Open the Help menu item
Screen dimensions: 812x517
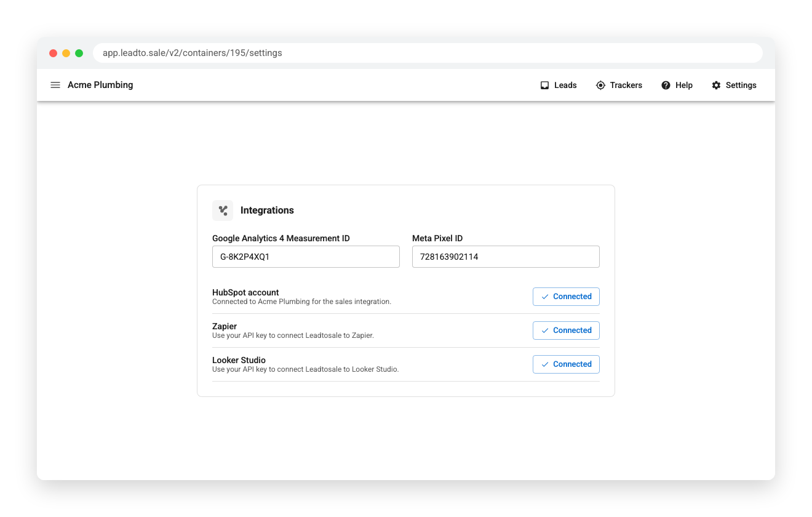[x=677, y=86]
